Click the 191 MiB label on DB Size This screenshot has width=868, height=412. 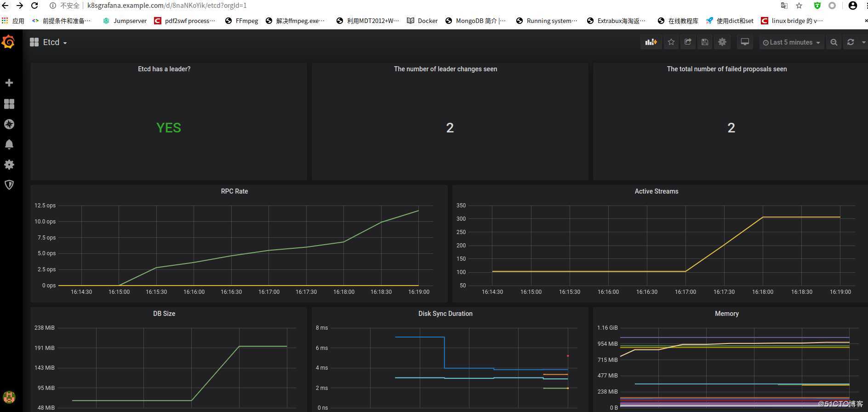point(45,348)
